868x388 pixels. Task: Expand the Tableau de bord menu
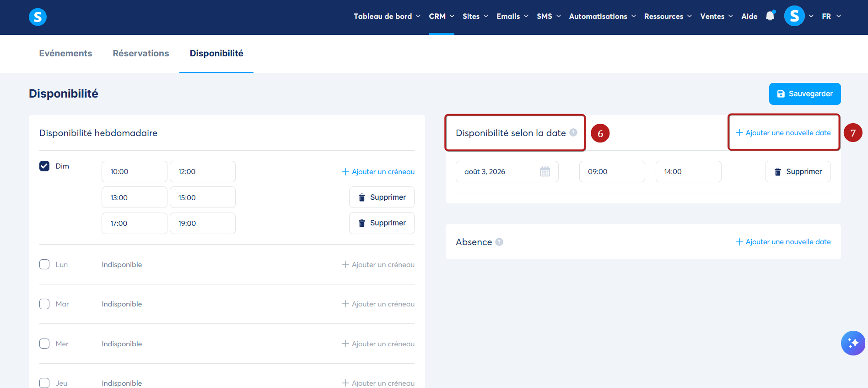(387, 16)
